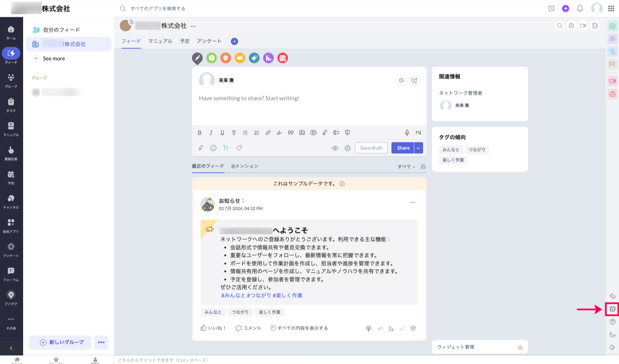Expand See more in the left panel
This screenshot has width=619, height=364.
[x=54, y=59]
